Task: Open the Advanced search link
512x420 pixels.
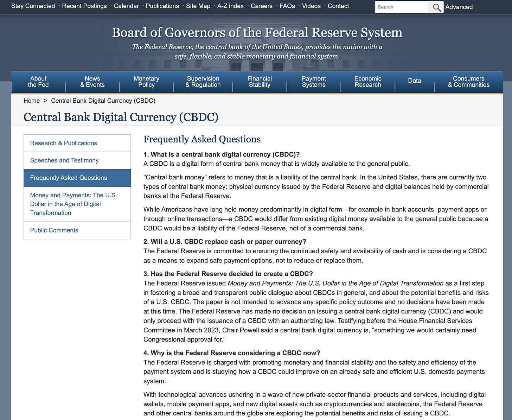Action: [459, 7]
